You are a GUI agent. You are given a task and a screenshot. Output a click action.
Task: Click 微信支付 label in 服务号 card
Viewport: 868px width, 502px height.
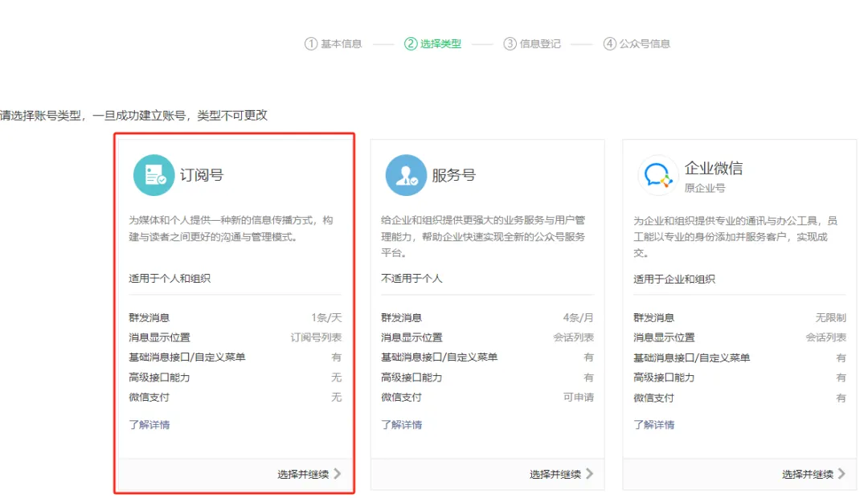click(401, 397)
